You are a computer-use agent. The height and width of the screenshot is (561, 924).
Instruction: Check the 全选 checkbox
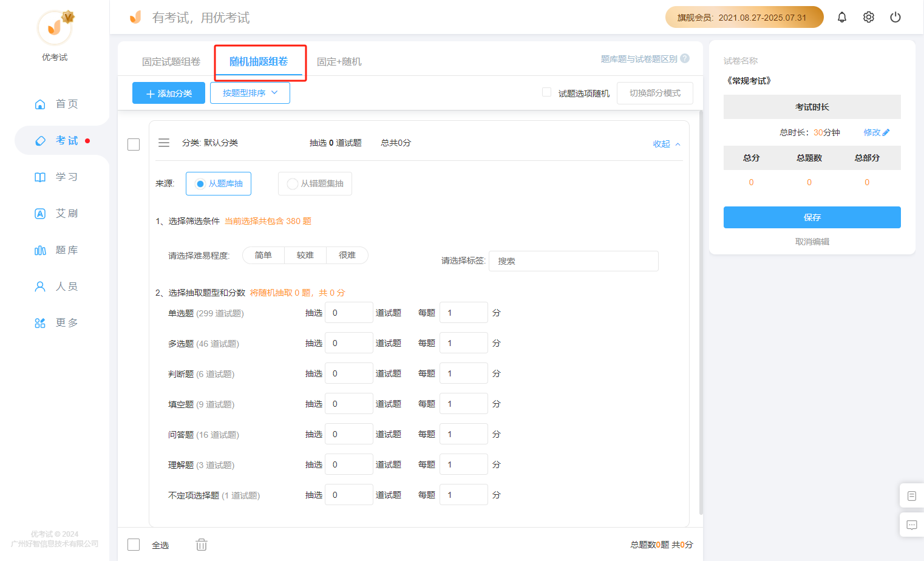point(134,545)
